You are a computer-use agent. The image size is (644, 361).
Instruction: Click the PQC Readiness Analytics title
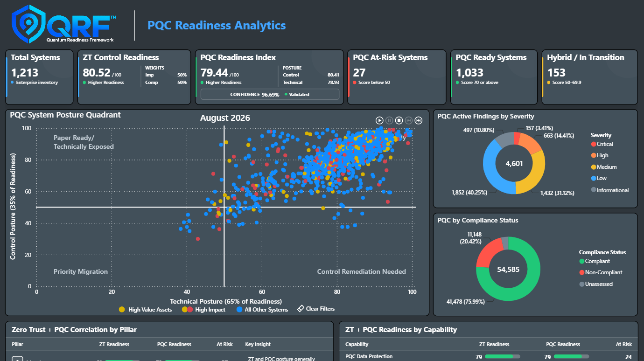point(217,25)
